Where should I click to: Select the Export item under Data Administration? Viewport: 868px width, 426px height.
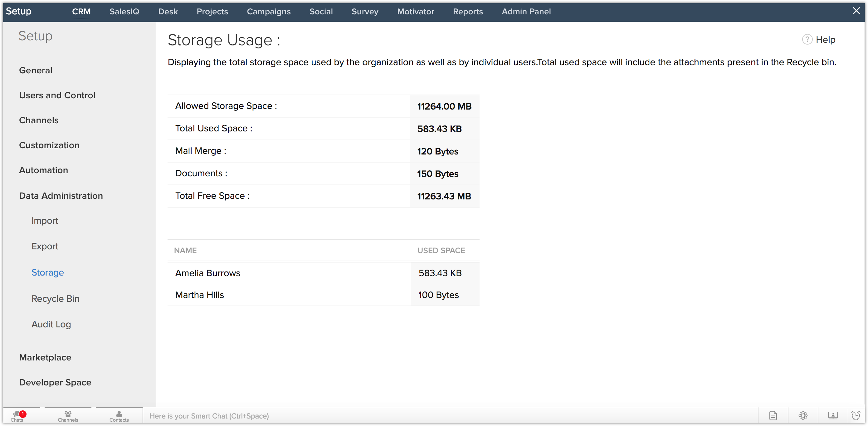coord(45,246)
